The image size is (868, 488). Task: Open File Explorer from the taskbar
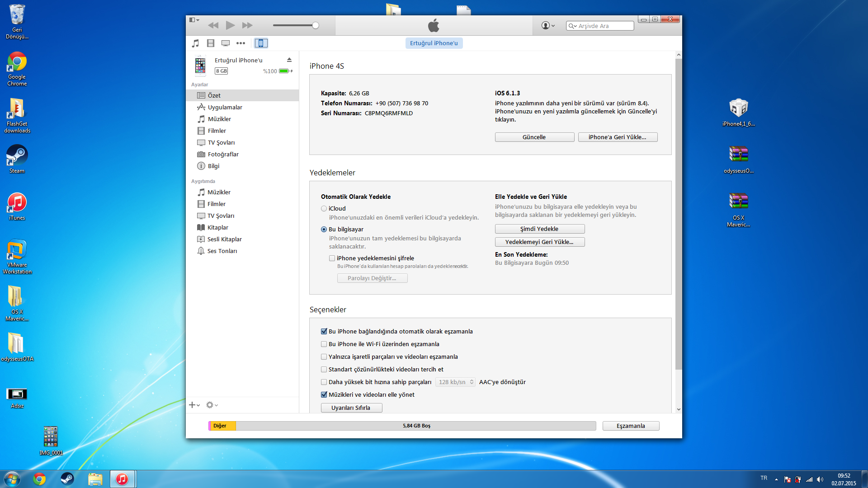click(x=95, y=479)
